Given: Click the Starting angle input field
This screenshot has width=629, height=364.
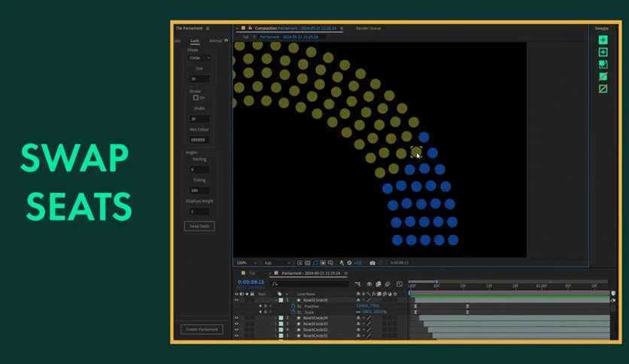Looking at the screenshot, I should [199, 169].
